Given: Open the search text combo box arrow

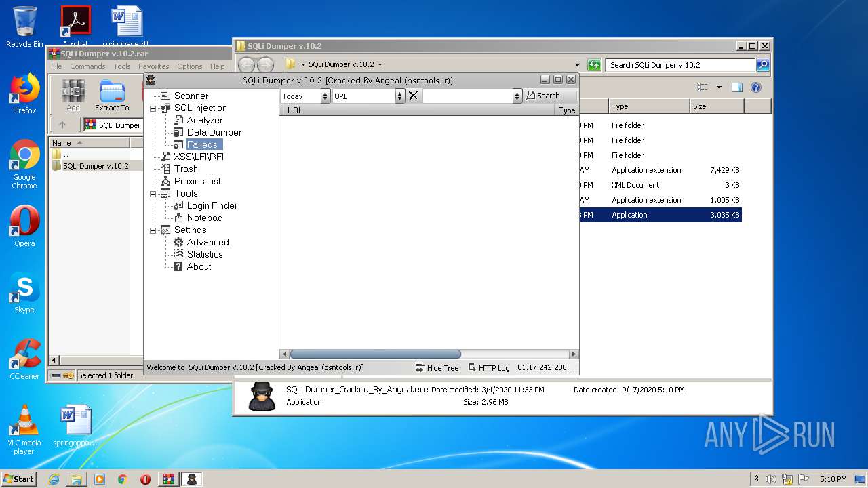Looking at the screenshot, I should (x=517, y=96).
